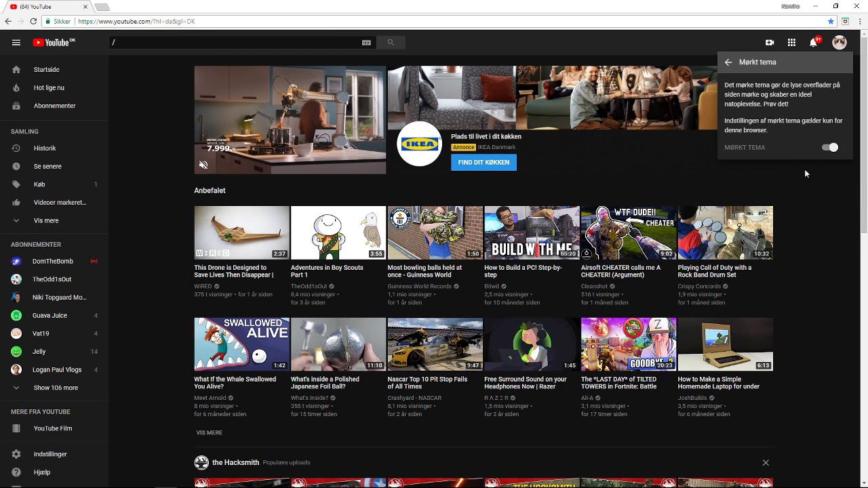Unmute the IKEA ad video
Screen dimensions: 868x488
point(203,165)
